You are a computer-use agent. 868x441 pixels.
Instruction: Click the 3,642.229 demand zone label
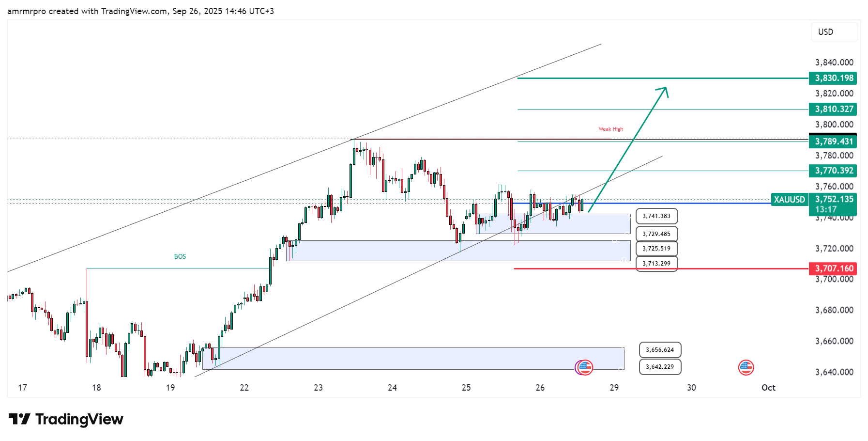coord(660,367)
